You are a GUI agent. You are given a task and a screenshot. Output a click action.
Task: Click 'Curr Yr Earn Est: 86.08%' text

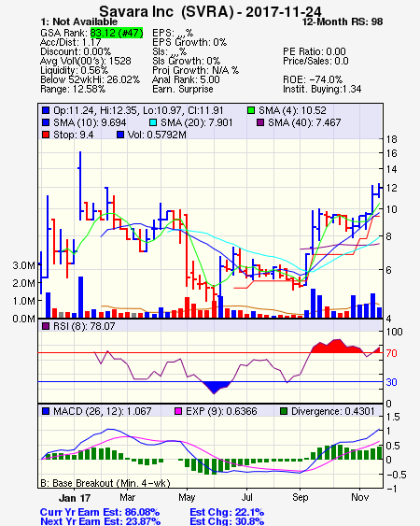pos(100,512)
